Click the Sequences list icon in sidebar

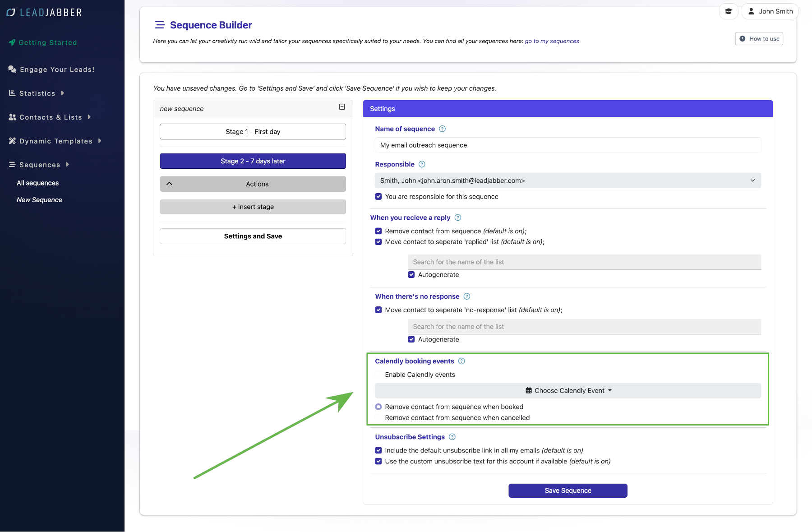pyautogui.click(x=12, y=165)
